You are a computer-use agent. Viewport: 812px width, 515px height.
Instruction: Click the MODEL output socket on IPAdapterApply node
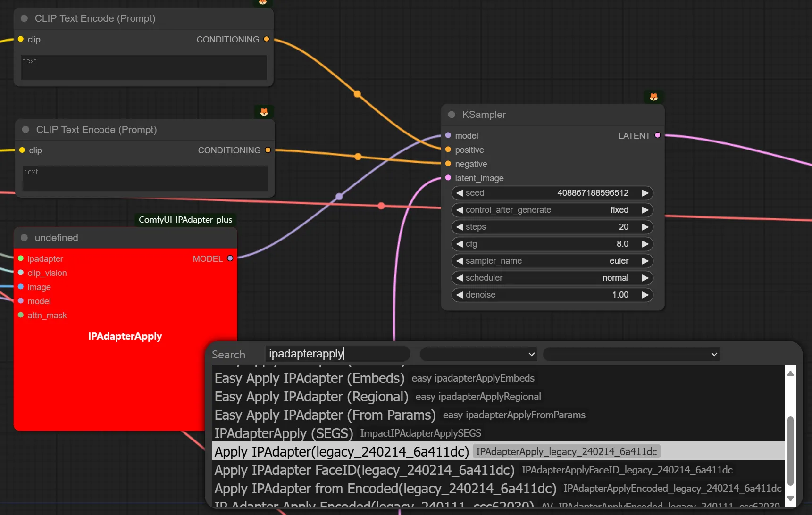[230, 258]
